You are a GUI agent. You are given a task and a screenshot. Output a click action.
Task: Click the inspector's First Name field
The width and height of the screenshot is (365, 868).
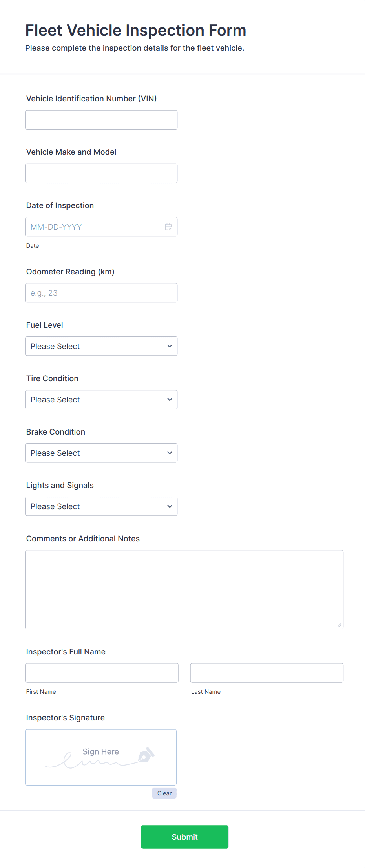coord(102,673)
